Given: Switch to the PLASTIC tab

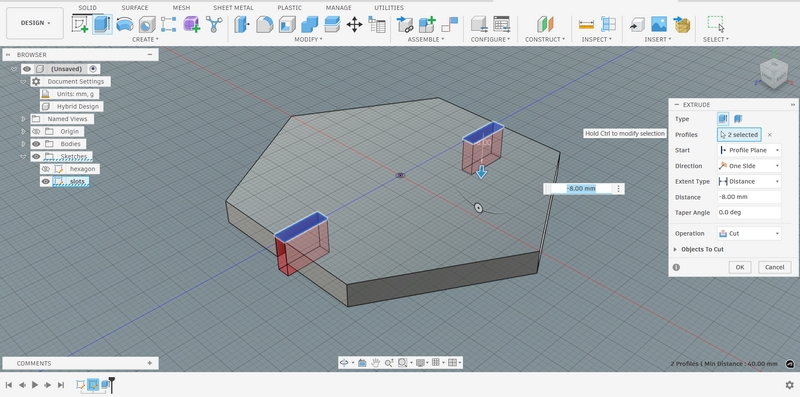Looking at the screenshot, I should pos(289,8).
